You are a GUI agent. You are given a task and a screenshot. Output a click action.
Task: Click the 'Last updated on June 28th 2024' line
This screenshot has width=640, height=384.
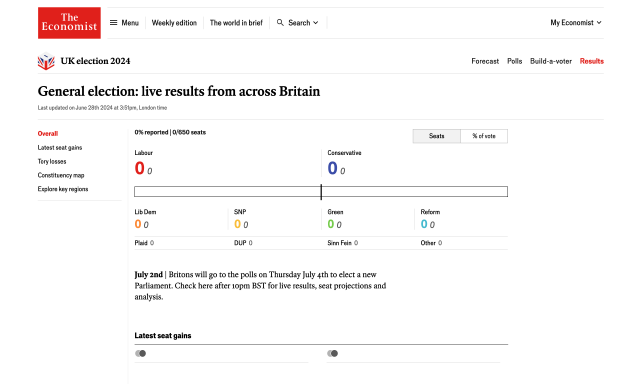pyautogui.click(x=102, y=108)
